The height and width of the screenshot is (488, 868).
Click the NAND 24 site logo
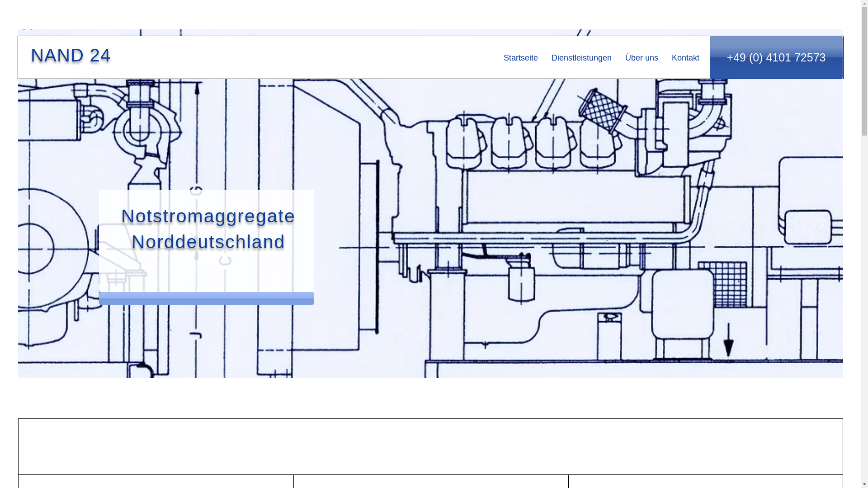click(x=71, y=55)
